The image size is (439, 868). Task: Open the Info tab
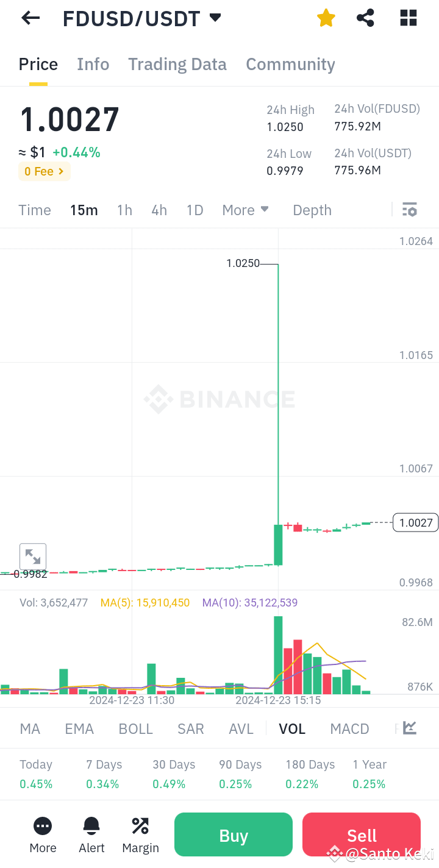pyautogui.click(x=93, y=64)
